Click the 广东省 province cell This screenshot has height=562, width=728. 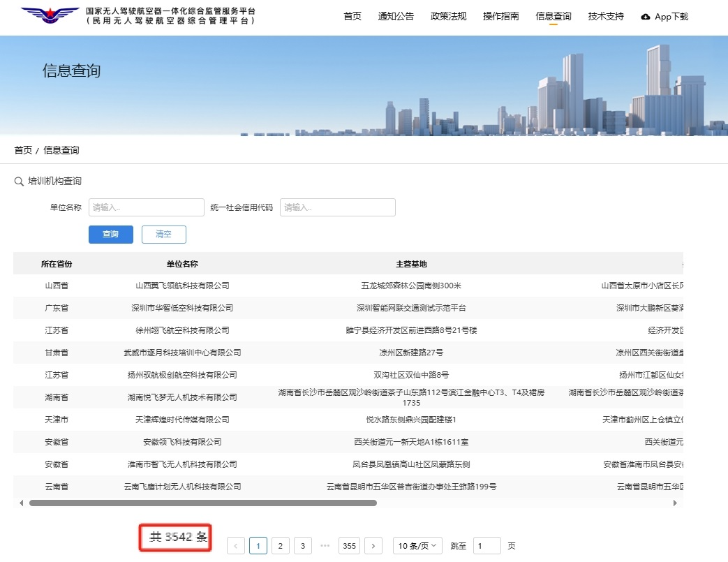tap(57, 308)
